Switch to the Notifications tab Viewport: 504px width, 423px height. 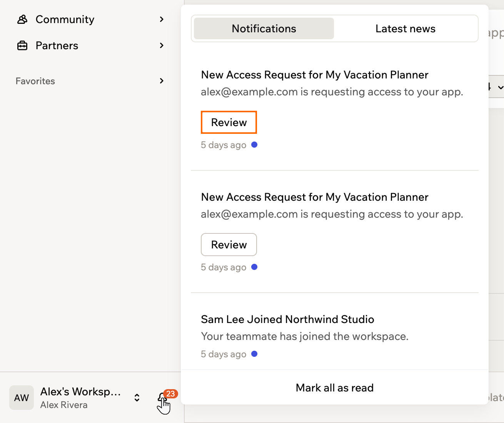(264, 28)
